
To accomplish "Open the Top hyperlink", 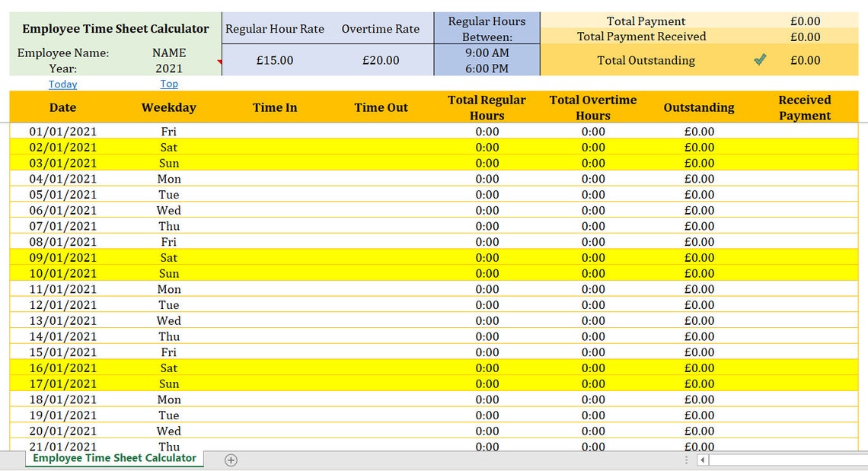I will (169, 84).
